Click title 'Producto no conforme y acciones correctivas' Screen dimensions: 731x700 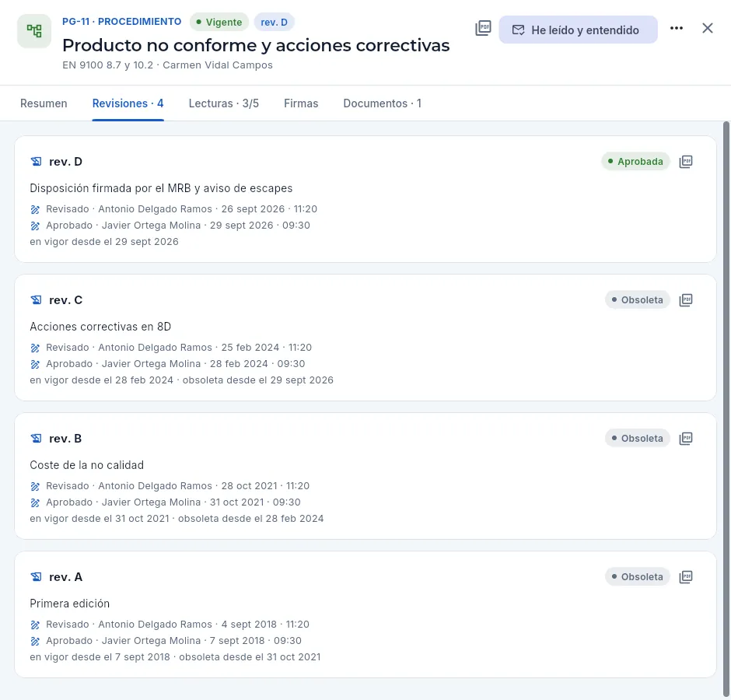coord(256,45)
